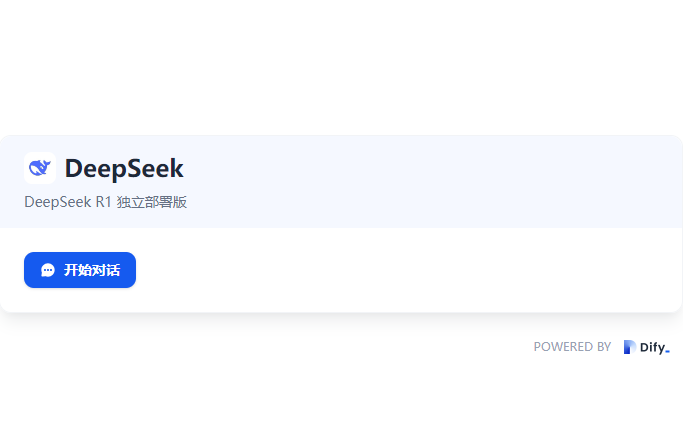Click the blue underscore after Dify wordmark
Screen dimensions: 683x441
pyautogui.click(x=667, y=352)
